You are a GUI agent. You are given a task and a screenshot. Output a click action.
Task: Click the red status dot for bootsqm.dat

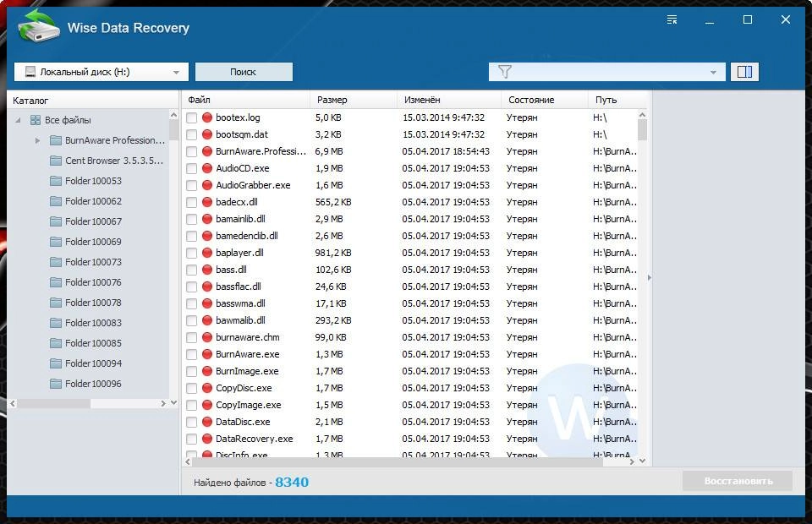(x=207, y=134)
